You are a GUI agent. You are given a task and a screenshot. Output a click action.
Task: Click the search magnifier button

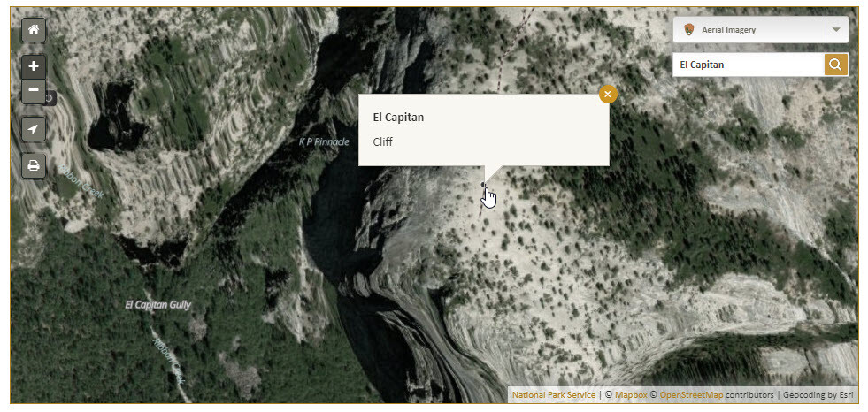click(836, 65)
